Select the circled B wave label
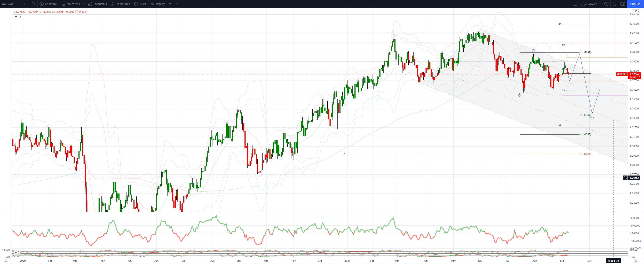Image resolution: width=644 pixels, height=264 pixels. tap(533, 50)
